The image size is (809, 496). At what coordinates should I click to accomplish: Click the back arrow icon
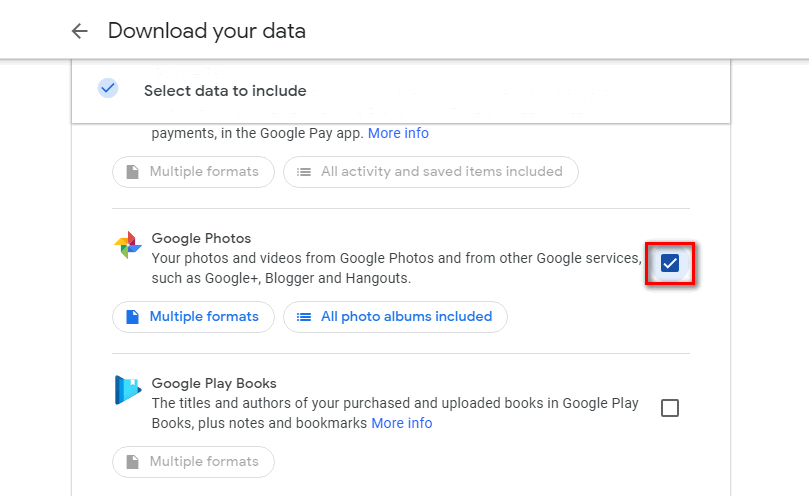(80, 31)
